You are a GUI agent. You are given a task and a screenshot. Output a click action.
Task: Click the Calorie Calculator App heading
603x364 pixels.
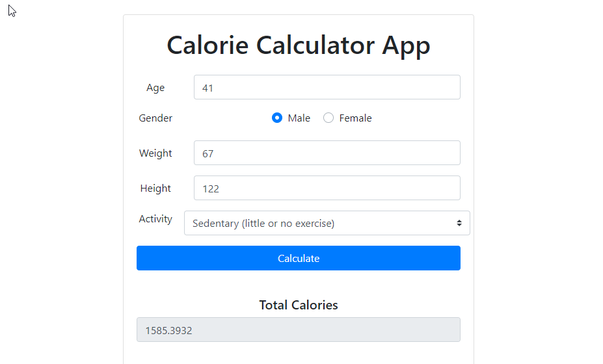tap(299, 45)
